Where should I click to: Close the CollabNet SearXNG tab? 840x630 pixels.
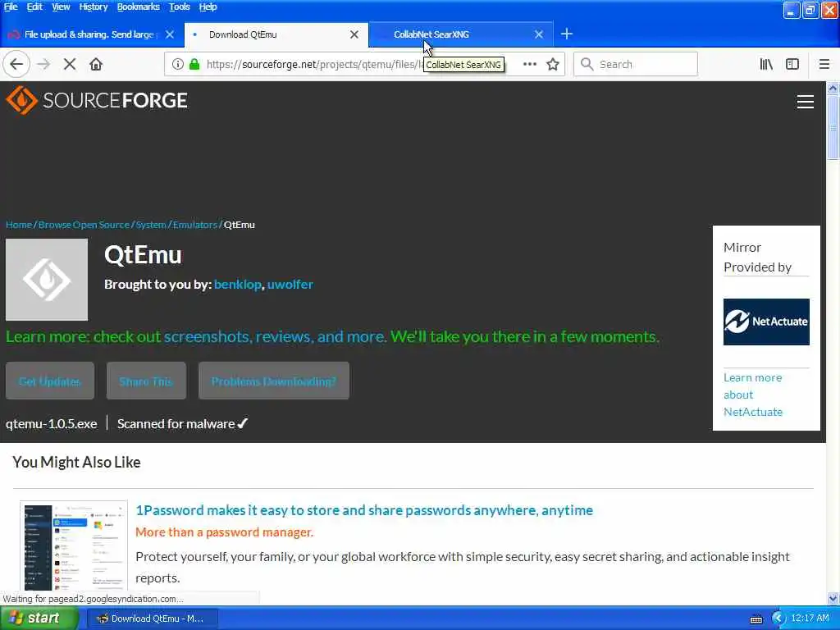coord(539,34)
